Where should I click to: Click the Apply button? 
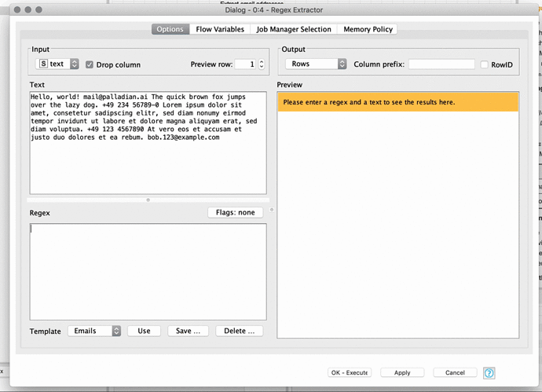[402, 372]
